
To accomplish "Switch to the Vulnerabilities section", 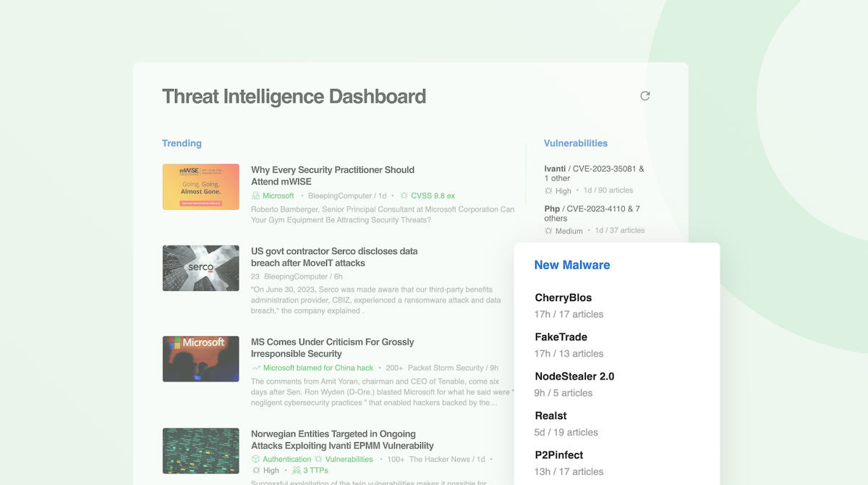I will (576, 143).
